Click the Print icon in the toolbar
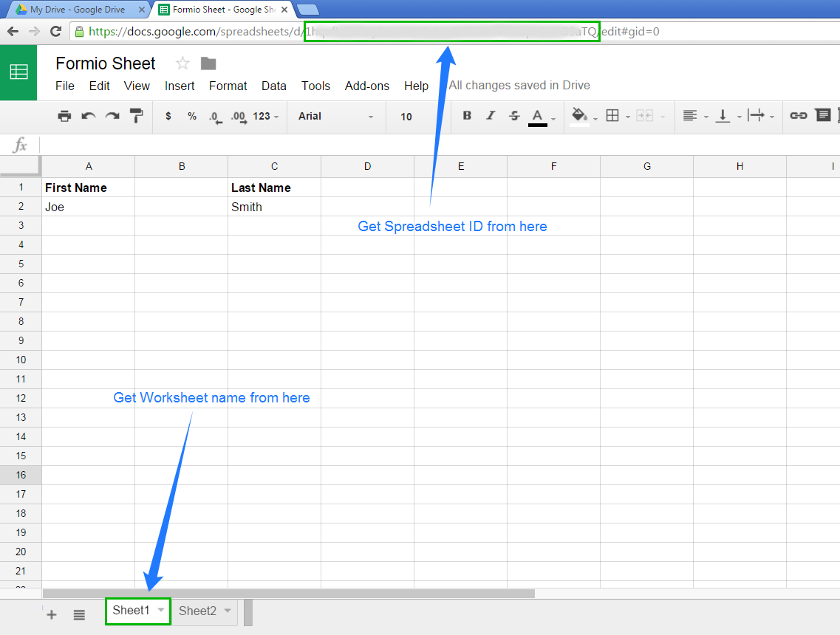 (64, 116)
